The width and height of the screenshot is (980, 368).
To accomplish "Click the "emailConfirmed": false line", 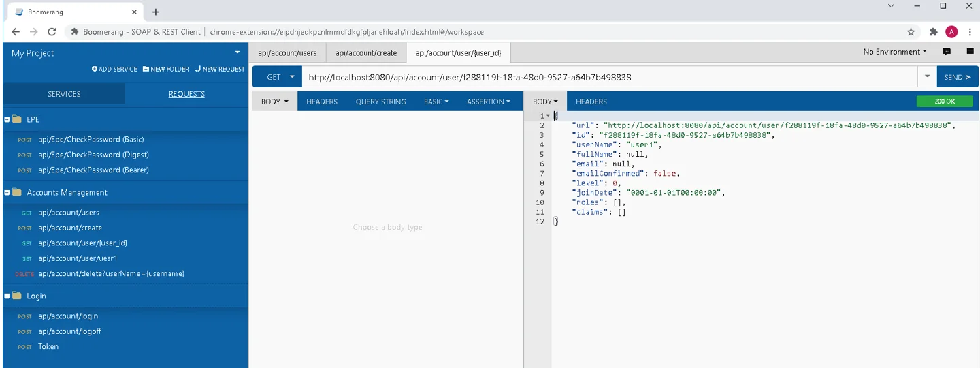I will pyautogui.click(x=625, y=173).
